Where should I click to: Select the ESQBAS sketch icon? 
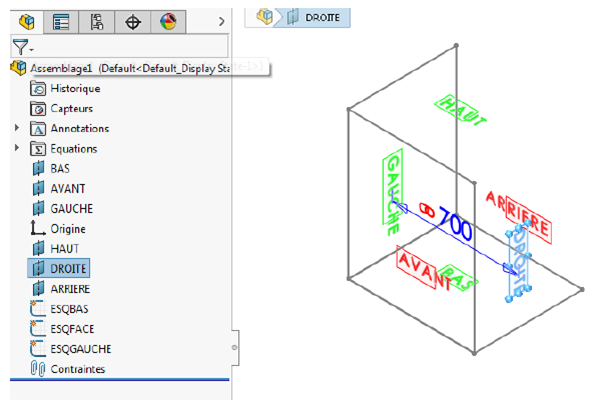pos(39,308)
